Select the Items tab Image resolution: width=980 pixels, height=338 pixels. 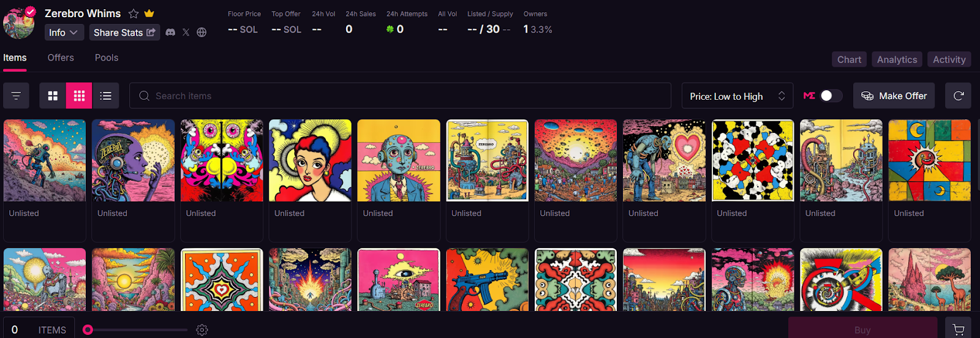(x=15, y=58)
